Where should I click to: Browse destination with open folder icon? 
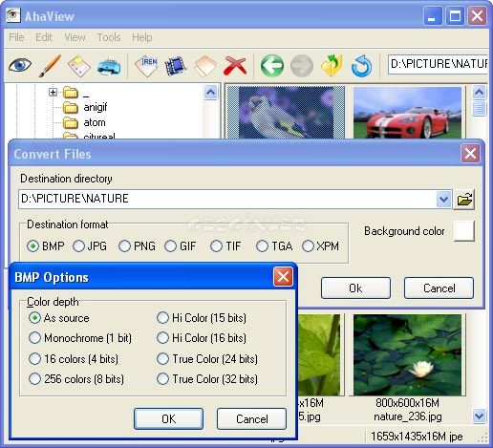click(464, 200)
